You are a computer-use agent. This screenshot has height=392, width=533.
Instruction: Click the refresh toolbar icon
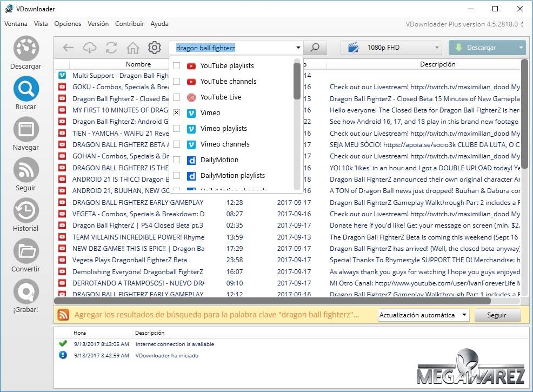(x=111, y=48)
